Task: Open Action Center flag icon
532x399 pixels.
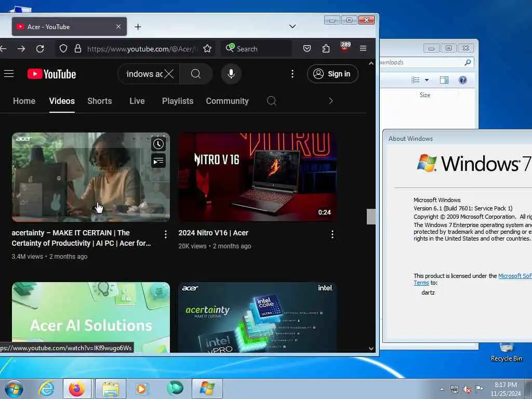Action: pyautogui.click(x=479, y=389)
